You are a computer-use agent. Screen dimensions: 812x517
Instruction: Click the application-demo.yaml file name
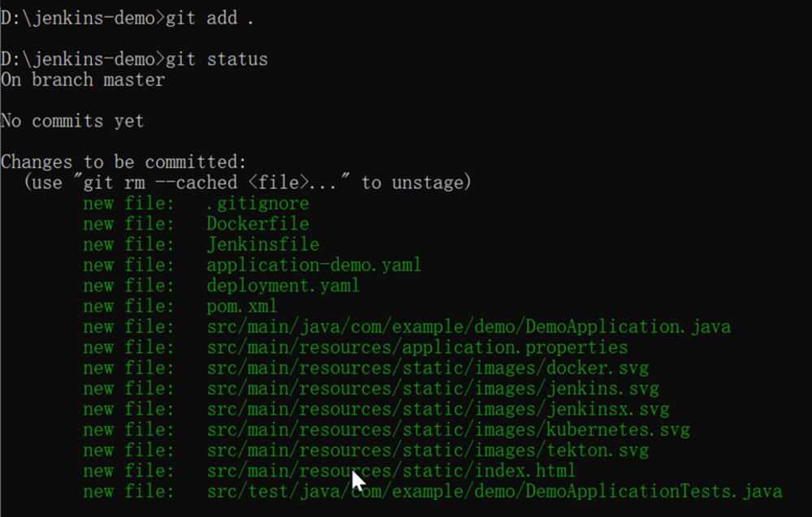[x=313, y=265]
